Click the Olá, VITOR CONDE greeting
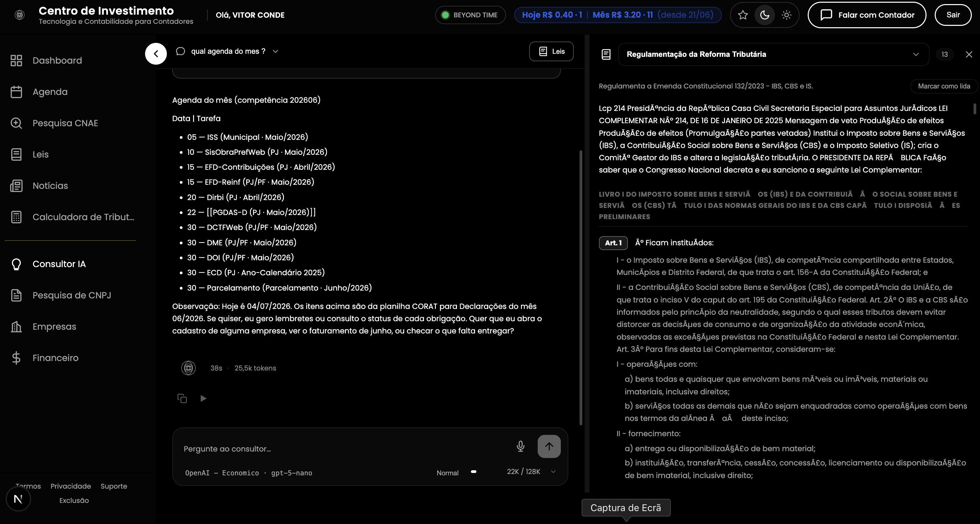 (250, 15)
